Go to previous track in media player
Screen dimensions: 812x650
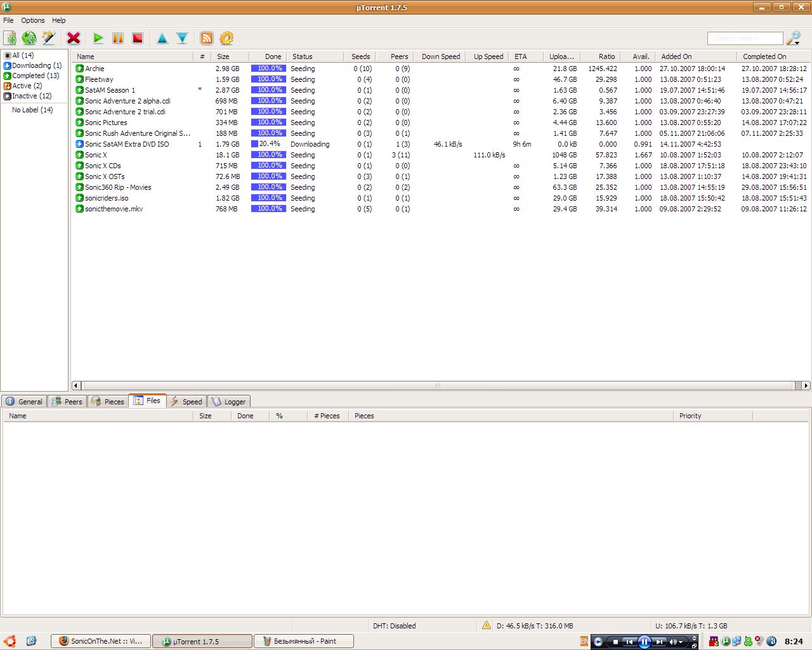[x=629, y=642]
